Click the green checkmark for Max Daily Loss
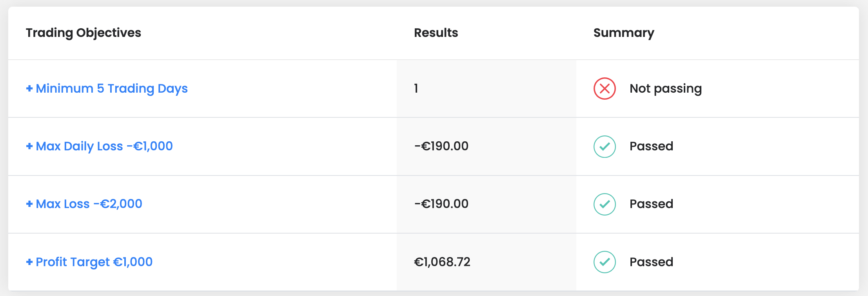The width and height of the screenshot is (868, 296). 605,146
